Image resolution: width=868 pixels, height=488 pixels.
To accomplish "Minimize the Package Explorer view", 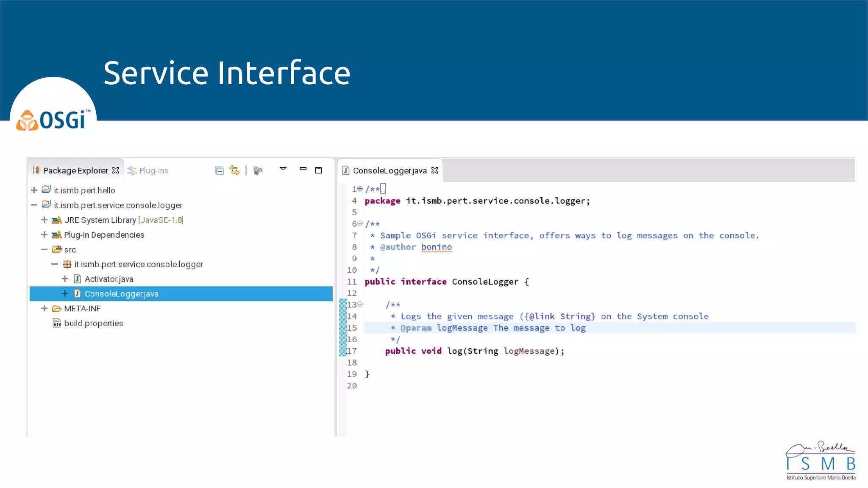I will [x=303, y=169].
